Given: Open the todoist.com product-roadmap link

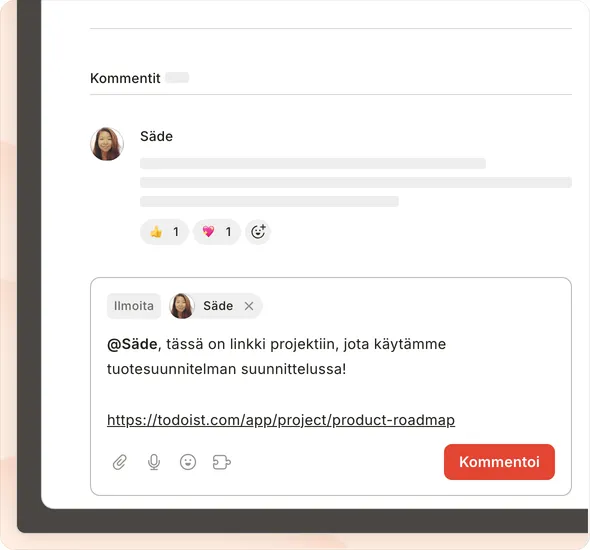Looking at the screenshot, I should pos(281,420).
